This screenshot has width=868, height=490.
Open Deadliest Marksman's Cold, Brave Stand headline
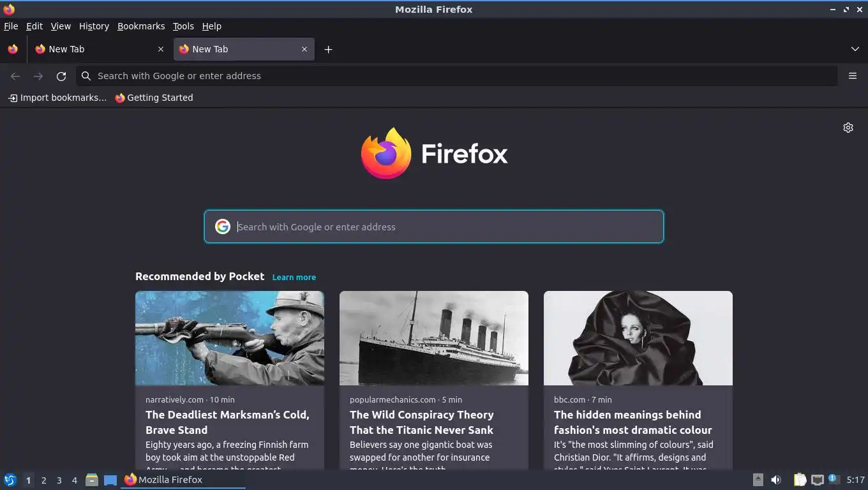coord(227,422)
